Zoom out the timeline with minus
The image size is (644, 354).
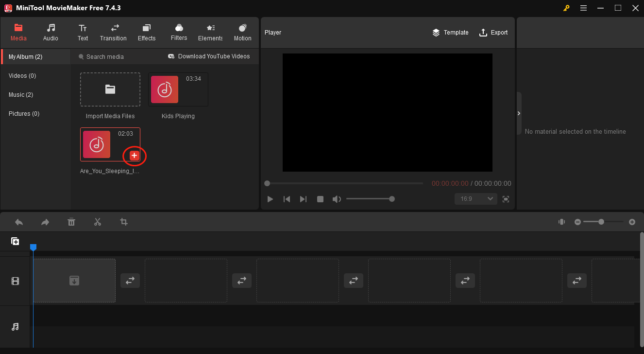577,222
